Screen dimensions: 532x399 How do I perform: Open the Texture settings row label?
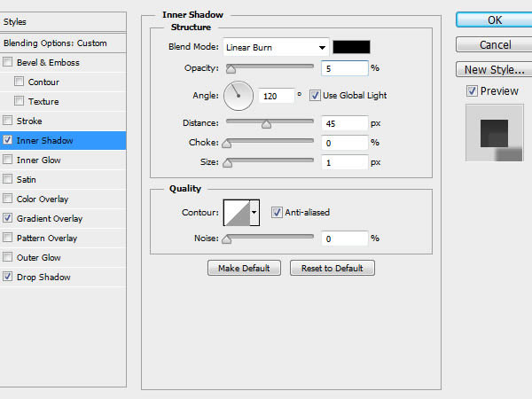43,101
